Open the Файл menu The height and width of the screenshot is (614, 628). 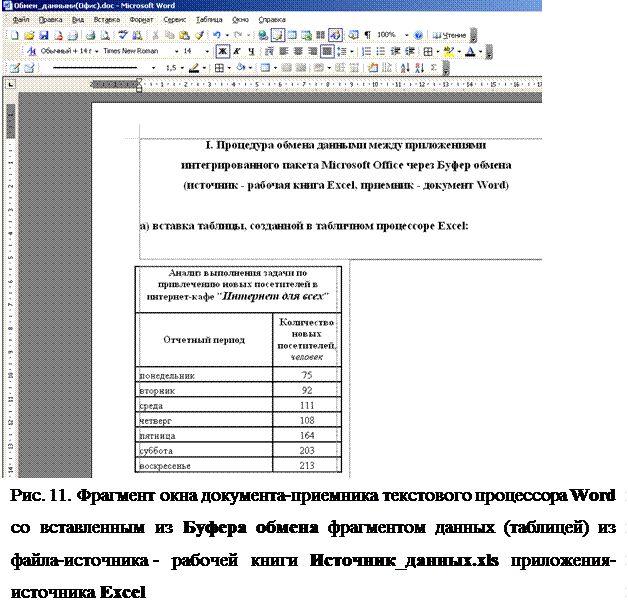tap(20, 20)
